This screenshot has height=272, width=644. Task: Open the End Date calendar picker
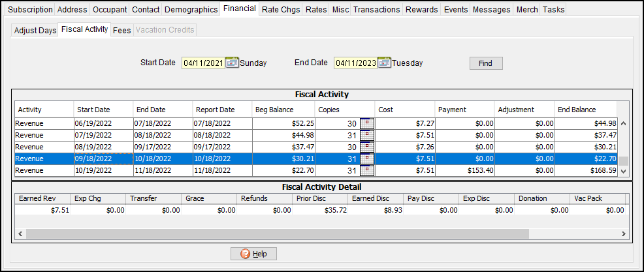click(x=384, y=63)
